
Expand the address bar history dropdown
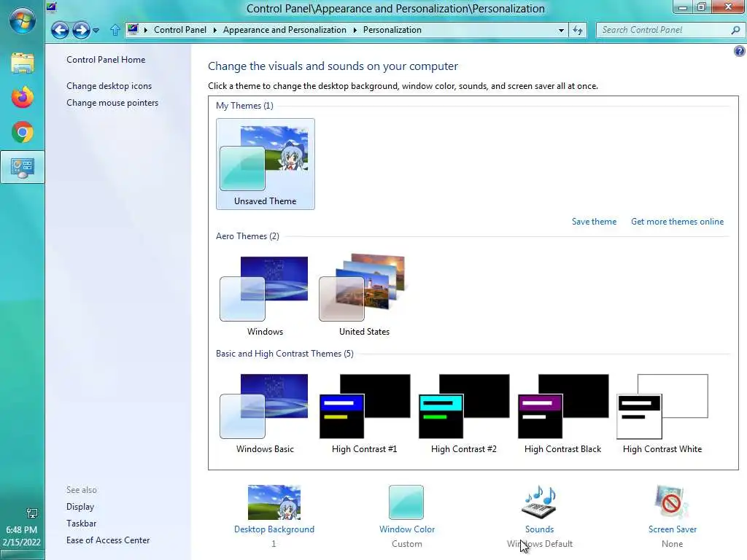(561, 30)
